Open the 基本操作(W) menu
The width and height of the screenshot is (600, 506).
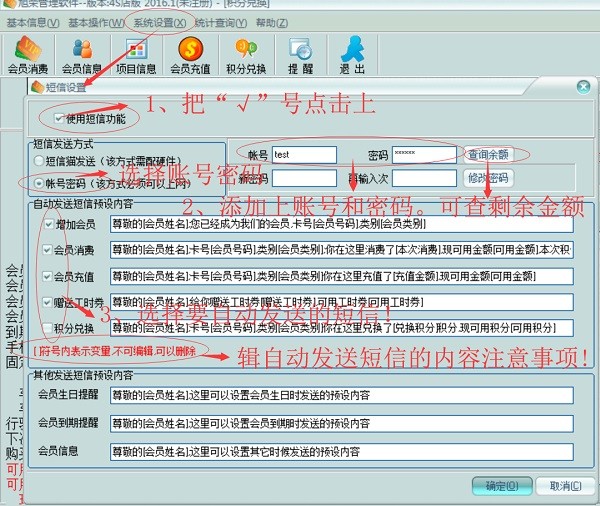click(x=96, y=23)
